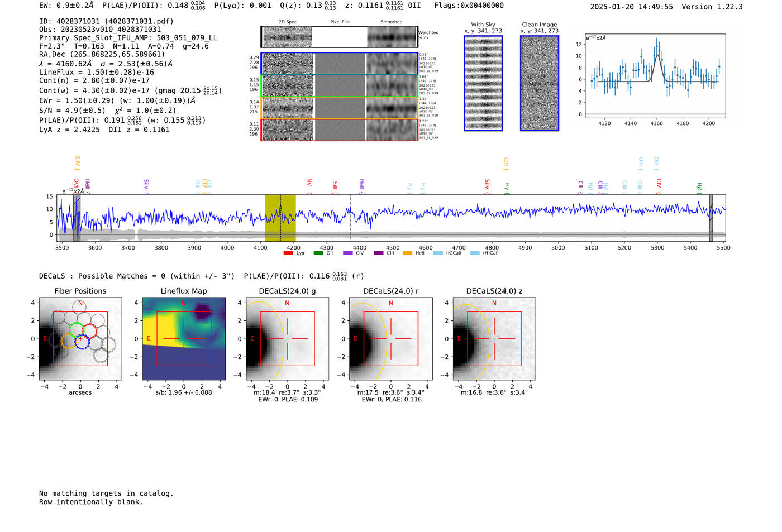Click the light blue (K)CaII legend swatch
The width and height of the screenshot is (782, 532).
click(438, 253)
